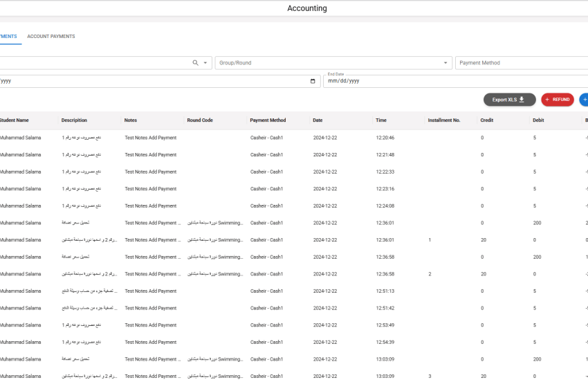Screen dimensions: 588x391
Task: Click the Round Code column header
Action: pyautogui.click(x=200, y=120)
